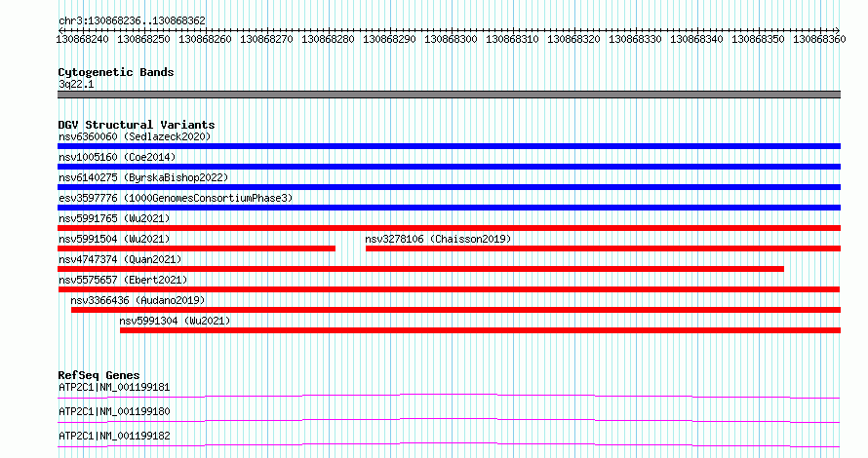Open transcript ATP2C1|NM_001199181 label
868x458 pixels.
[x=114, y=387]
